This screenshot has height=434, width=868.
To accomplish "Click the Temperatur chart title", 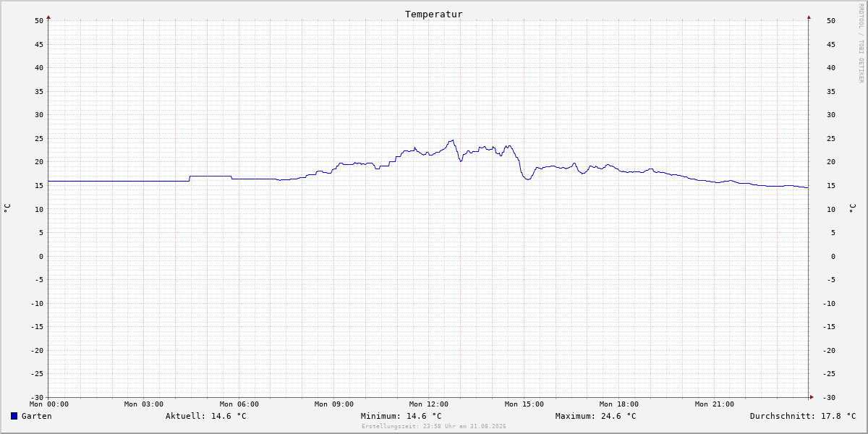I will pyautogui.click(x=434, y=14).
